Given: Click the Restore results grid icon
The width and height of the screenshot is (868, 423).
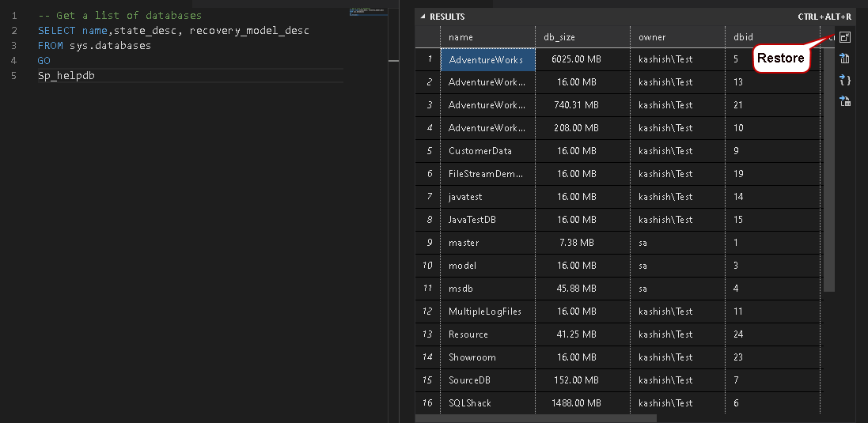Looking at the screenshot, I should [x=845, y=37].
